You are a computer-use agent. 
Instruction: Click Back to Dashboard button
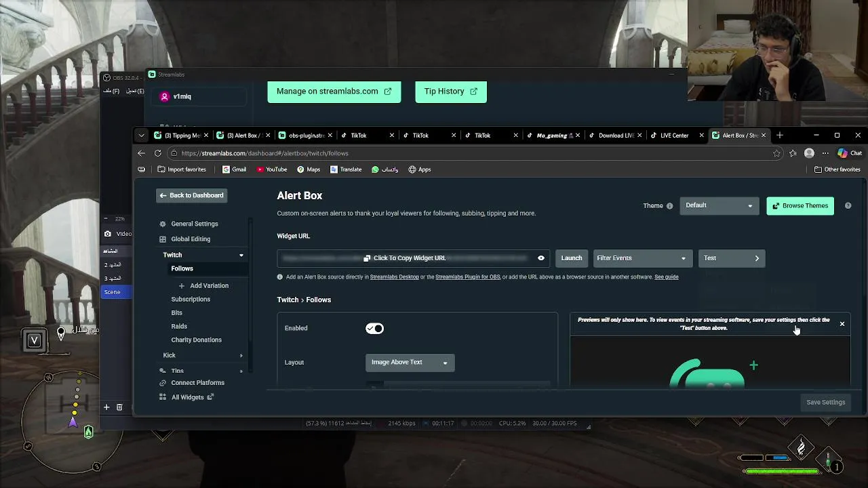coord(191,196)
